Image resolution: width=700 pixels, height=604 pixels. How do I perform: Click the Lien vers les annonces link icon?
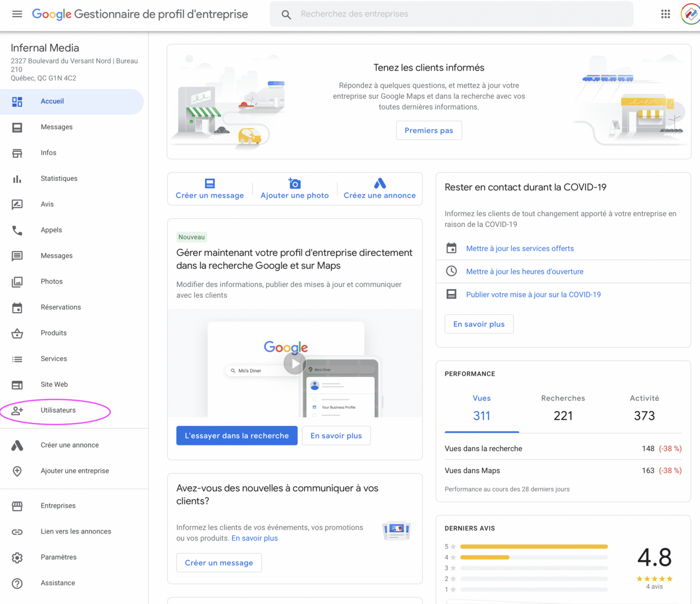pos(17,532)
